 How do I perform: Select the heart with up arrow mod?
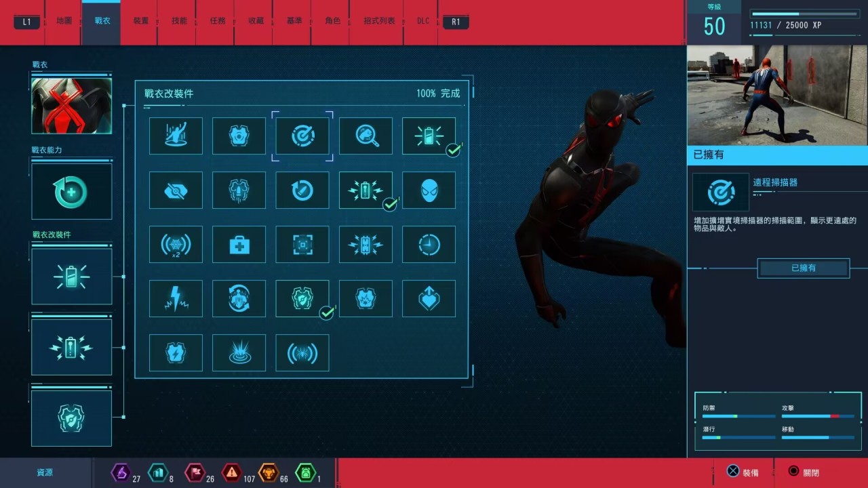point(429,298)
